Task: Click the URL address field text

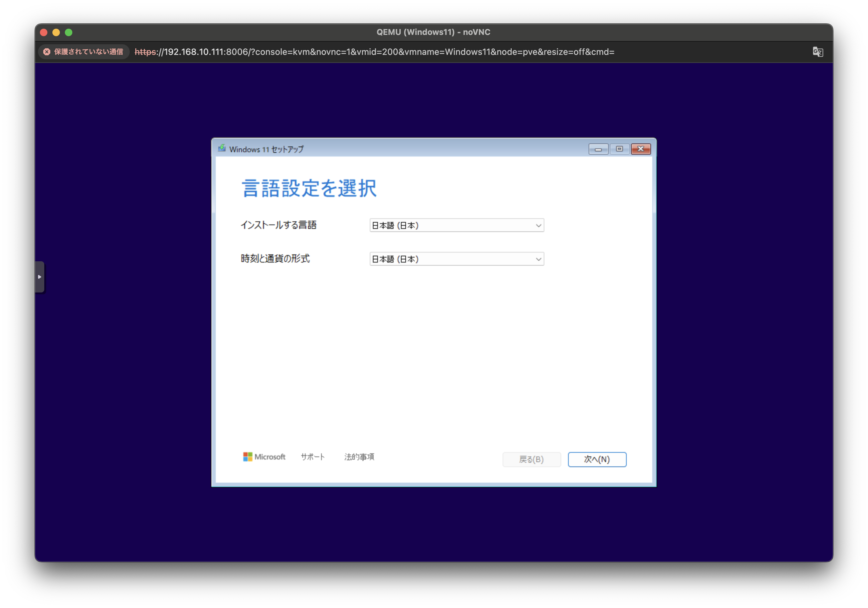Action: [374, 52]
